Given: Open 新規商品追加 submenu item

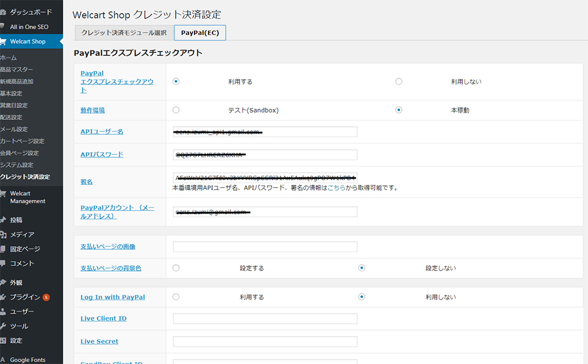Looking at the screenshot, I should tap(17, 82).
